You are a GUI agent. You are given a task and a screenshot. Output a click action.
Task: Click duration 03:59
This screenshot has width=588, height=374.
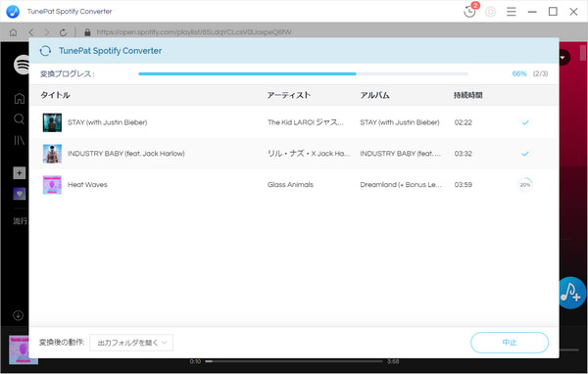point(464,185)
